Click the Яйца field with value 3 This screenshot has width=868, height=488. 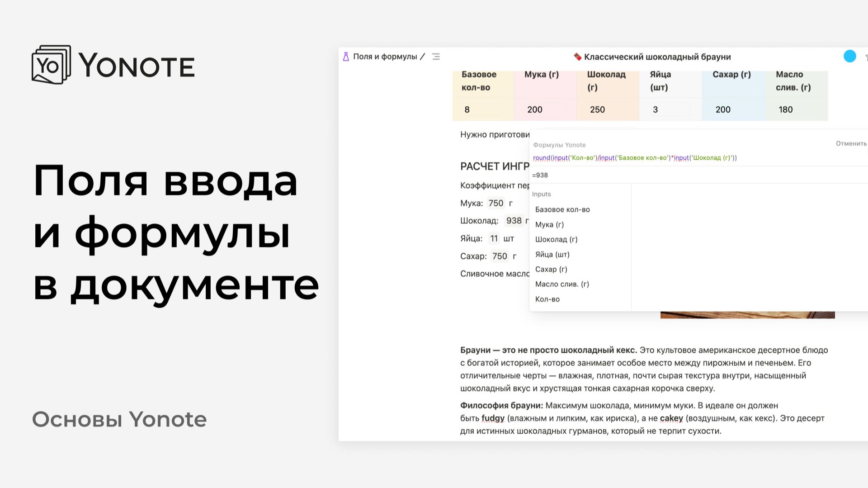point(670,109)
